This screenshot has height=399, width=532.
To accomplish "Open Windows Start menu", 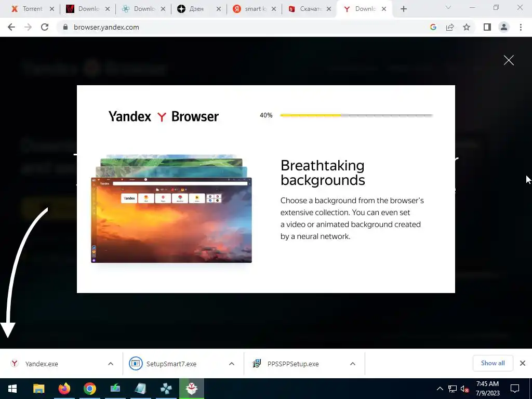I will (x=12, y=389).
